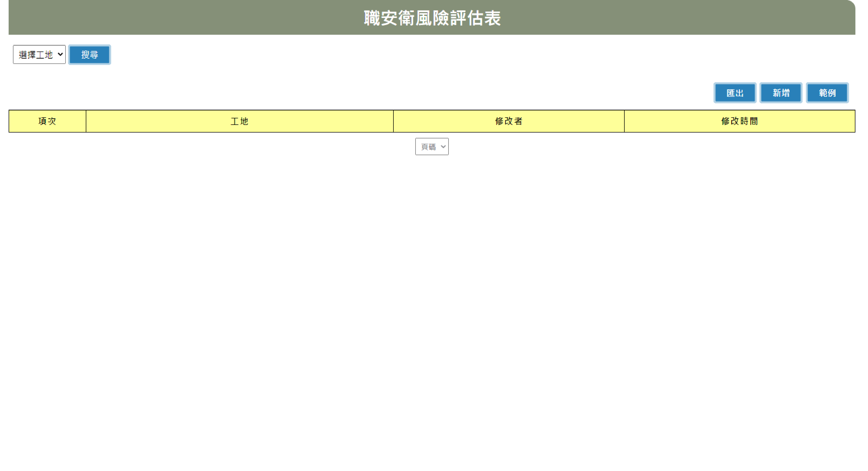Click the 工地 column header
This screenshot has height=471, width=868.
[240, 121]
